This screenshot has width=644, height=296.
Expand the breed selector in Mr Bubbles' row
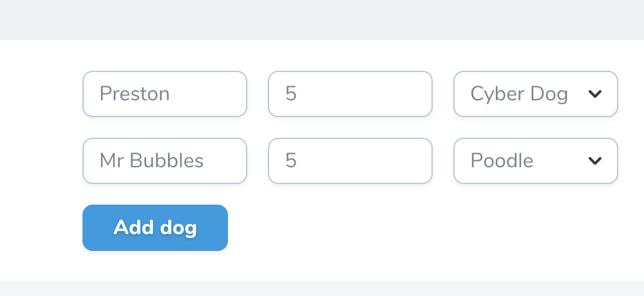coord(536,161)
